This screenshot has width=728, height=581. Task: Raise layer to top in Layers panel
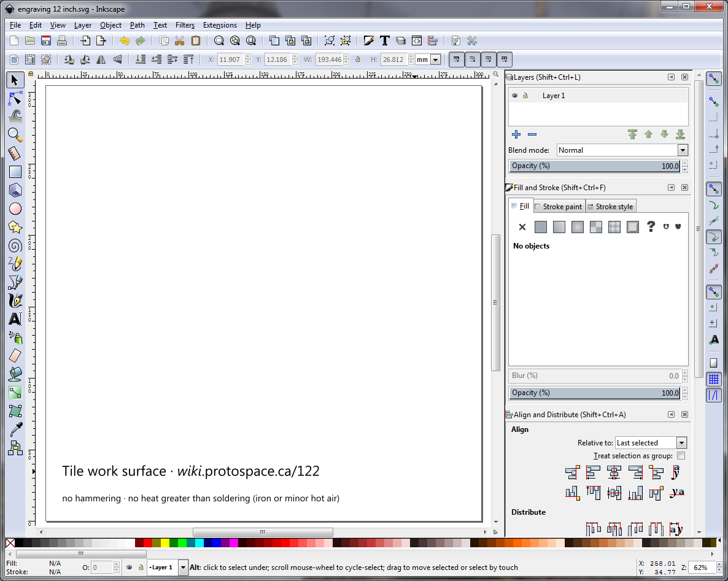[x=632, y=134]
